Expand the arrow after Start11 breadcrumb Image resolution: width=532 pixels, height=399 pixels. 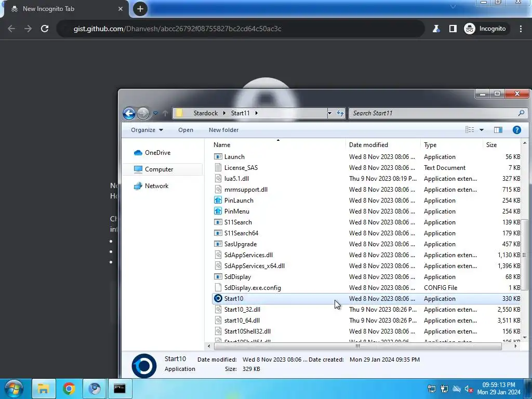tap(257, 113)
